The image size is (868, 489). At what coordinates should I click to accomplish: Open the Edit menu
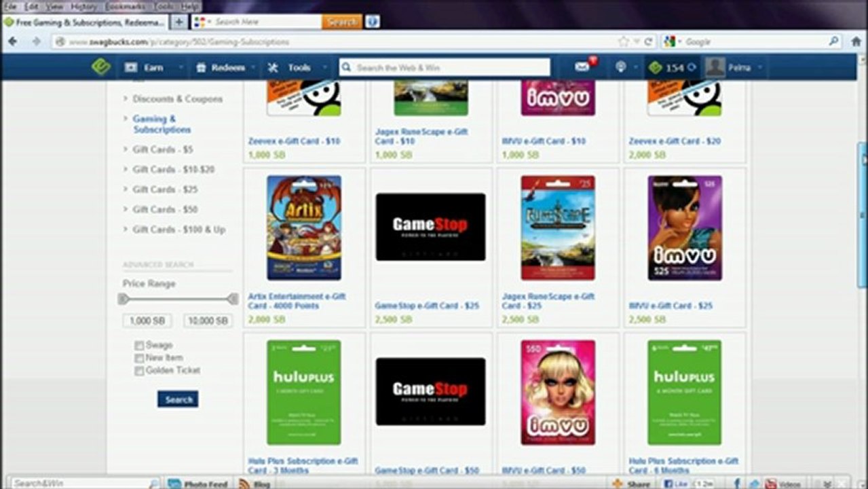31,6
